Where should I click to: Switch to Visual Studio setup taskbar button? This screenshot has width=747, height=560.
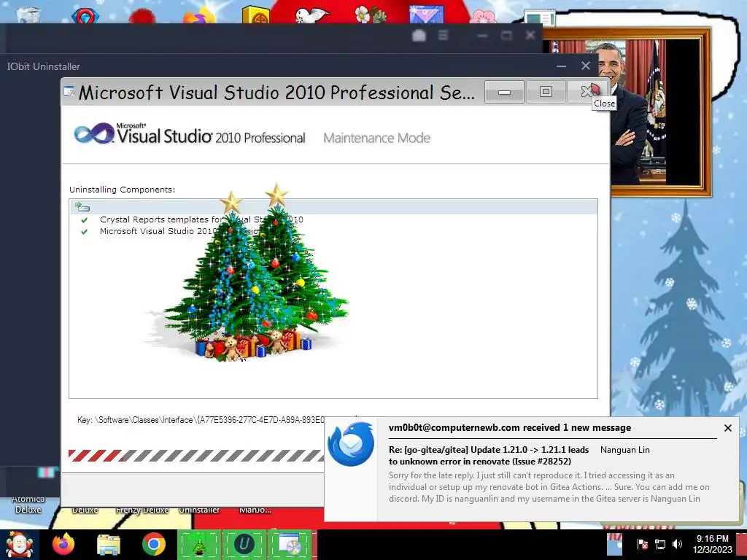click(289, 545)
